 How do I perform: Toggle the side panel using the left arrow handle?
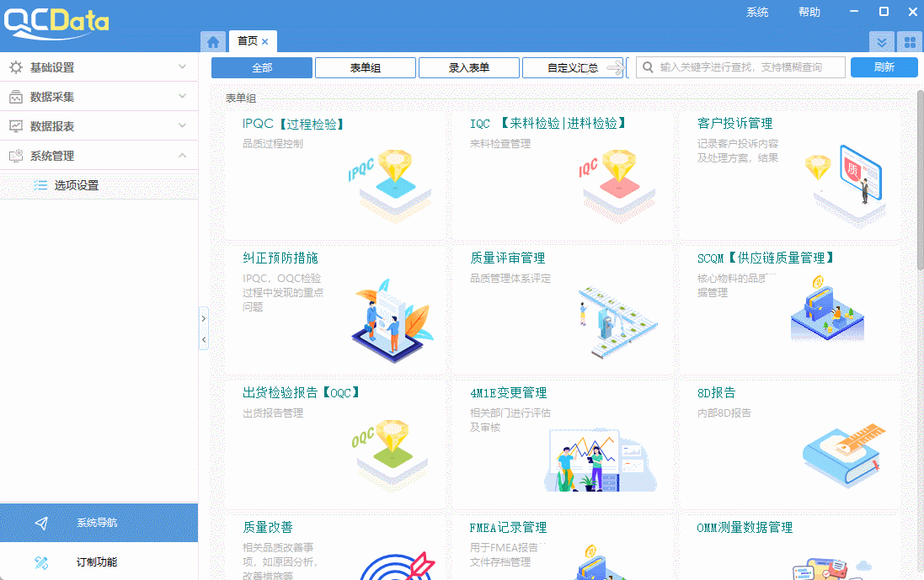point(204,338)
